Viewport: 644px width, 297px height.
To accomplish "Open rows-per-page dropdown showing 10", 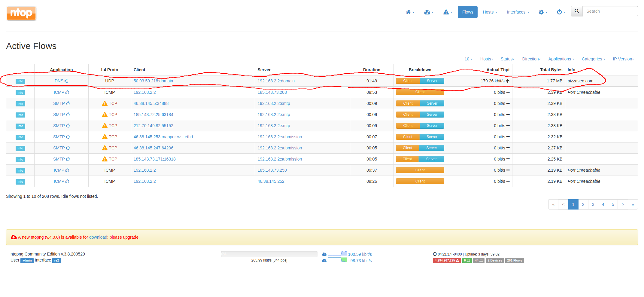I will point(468,59).
